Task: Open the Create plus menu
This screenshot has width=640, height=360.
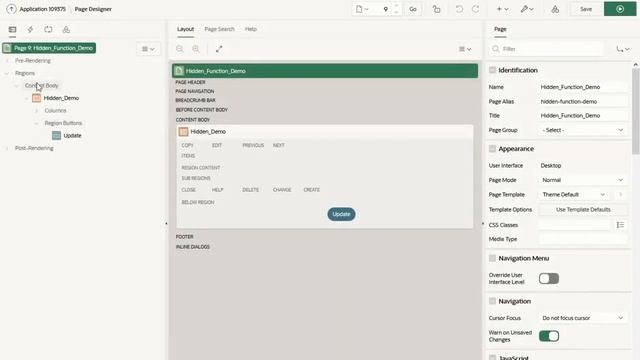Action: [502, 9]
